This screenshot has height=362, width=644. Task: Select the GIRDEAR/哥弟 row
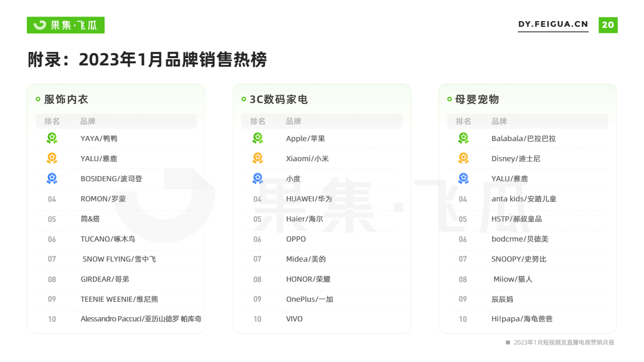(116, 279)
